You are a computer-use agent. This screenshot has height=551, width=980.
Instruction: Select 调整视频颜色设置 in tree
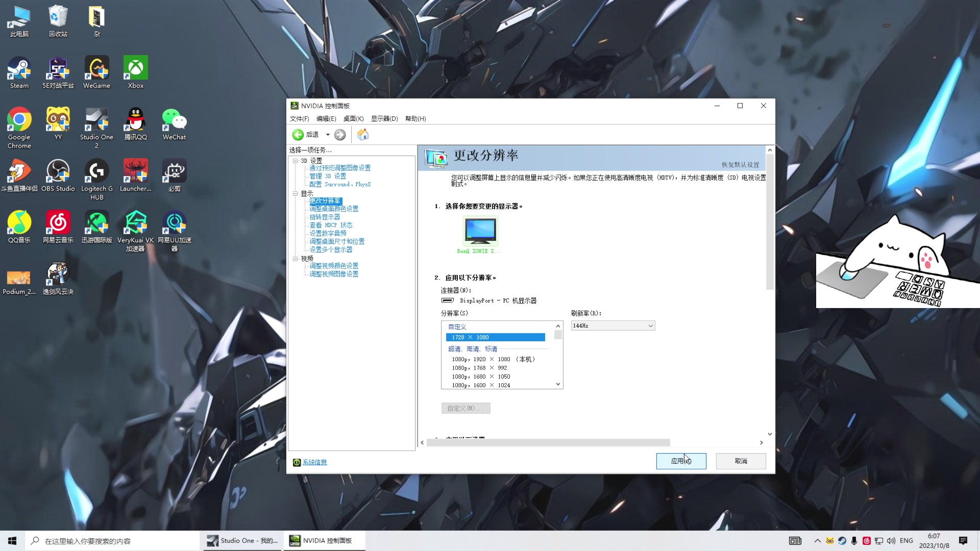(x=334, y=266)
